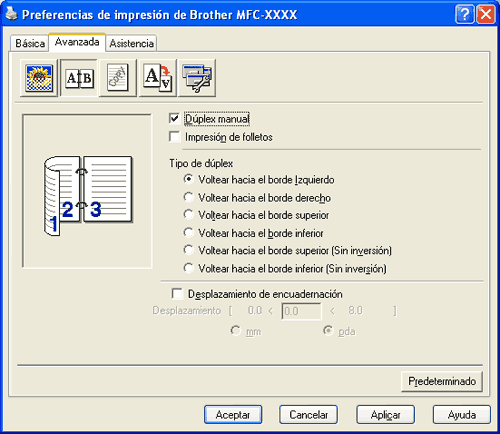
Task: Choose Voltear hacia el borde inferior (Sin inversión)
Action: coord(188,268)
